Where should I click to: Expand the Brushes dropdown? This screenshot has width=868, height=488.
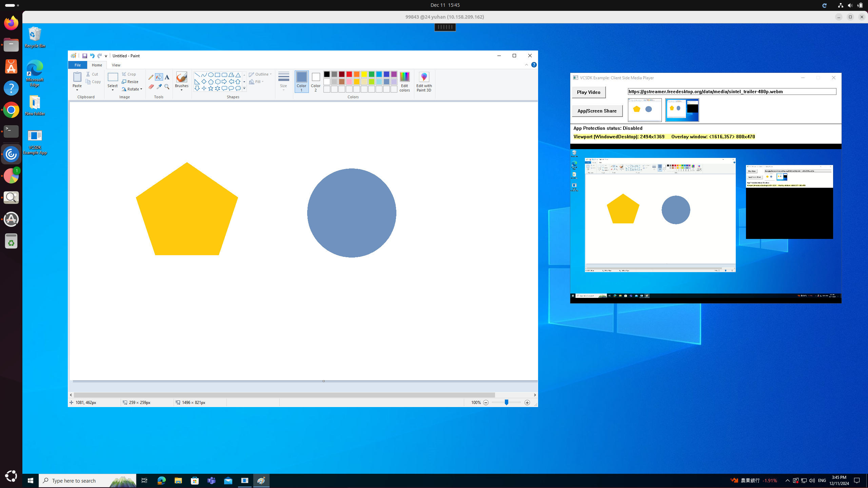pos(182,89)
